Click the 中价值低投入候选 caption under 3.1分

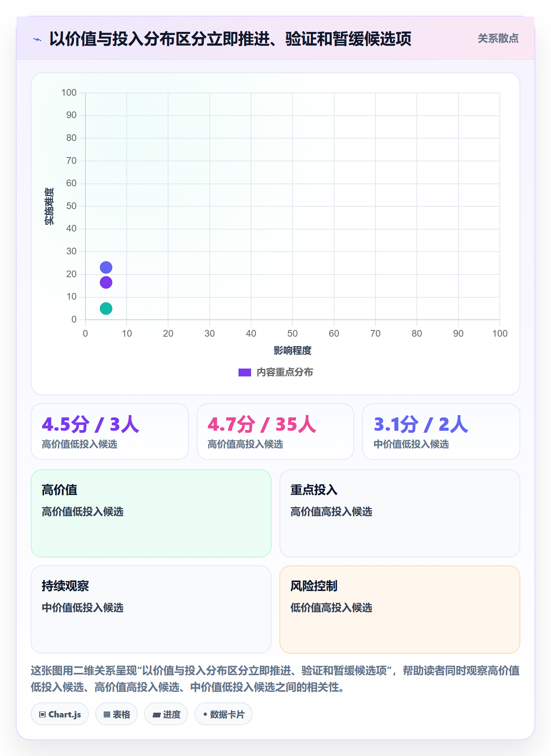pyautogui.click(x=411, y=444)
